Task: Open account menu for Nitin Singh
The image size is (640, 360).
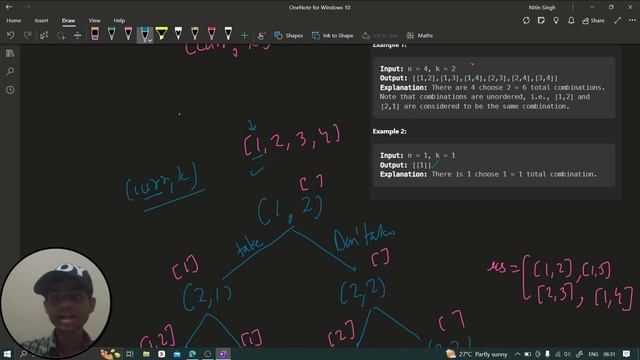Action: pyautogui.click(x=542, y=7)
